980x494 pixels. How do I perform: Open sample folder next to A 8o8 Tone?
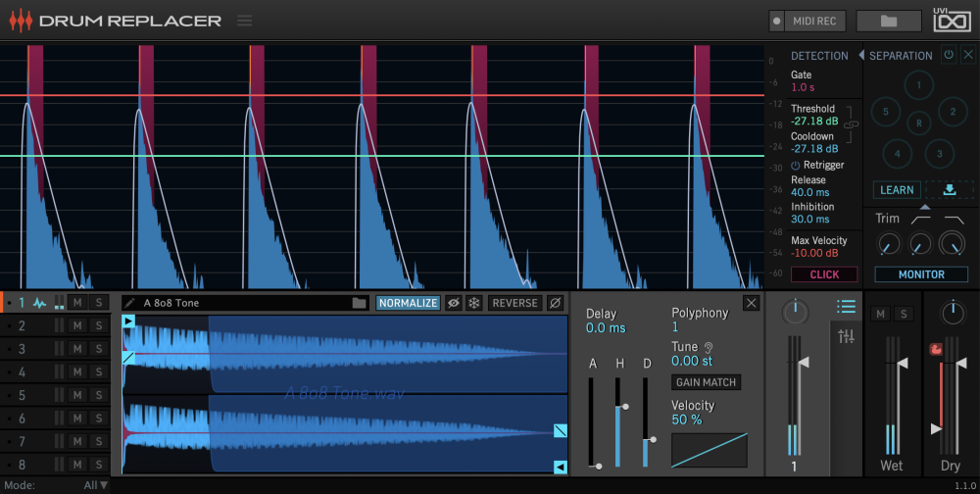(360, 303)
